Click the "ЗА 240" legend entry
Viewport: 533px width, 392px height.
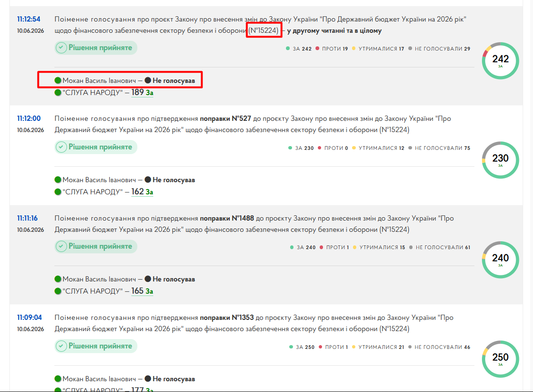(302, 247)
